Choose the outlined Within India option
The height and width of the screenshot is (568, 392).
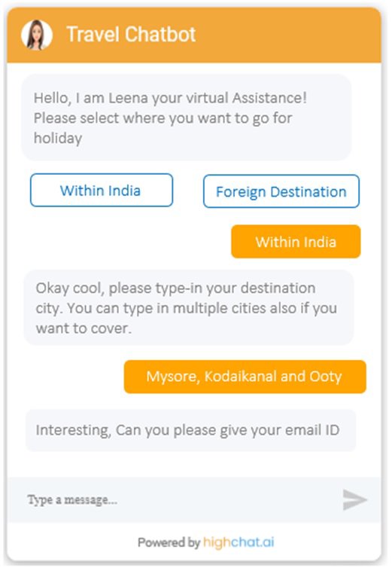[102, 190]
